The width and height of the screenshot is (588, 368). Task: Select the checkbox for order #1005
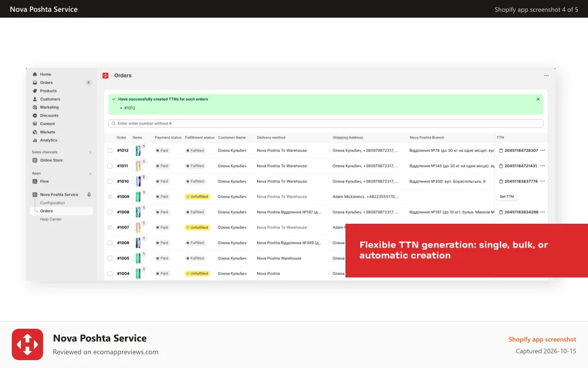click(x=110, y=258)
